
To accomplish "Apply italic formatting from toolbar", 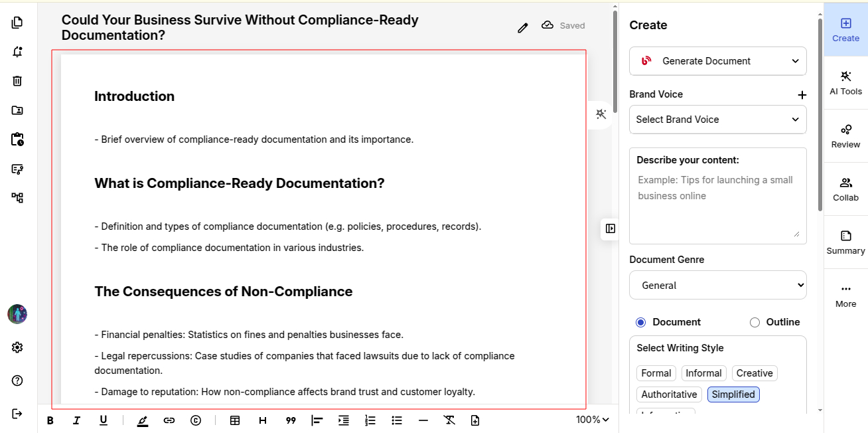I will 76,420.
